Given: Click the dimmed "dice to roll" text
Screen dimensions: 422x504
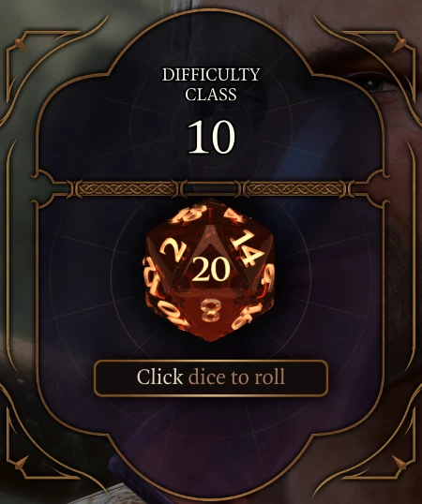Looking at the screenshot, I should (x=236, y=378).
